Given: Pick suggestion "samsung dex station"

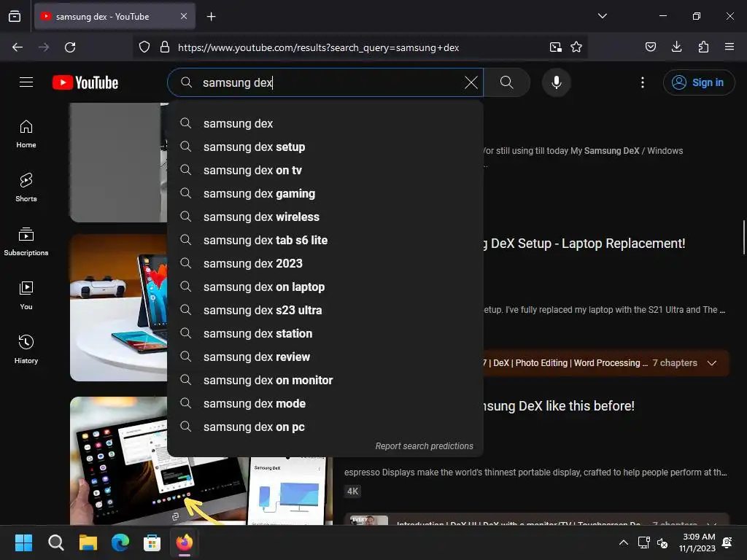Looking at the screenshot, I should (325, 333).
